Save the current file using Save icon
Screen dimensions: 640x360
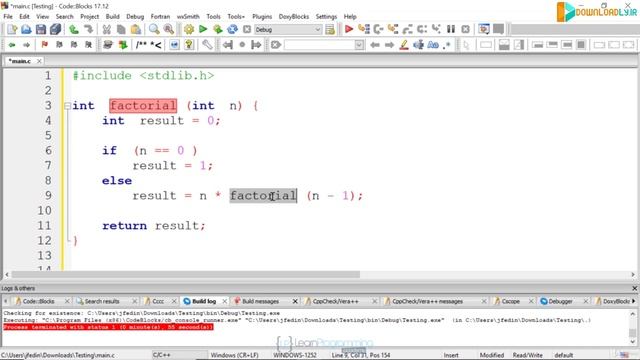pos(41,29)
